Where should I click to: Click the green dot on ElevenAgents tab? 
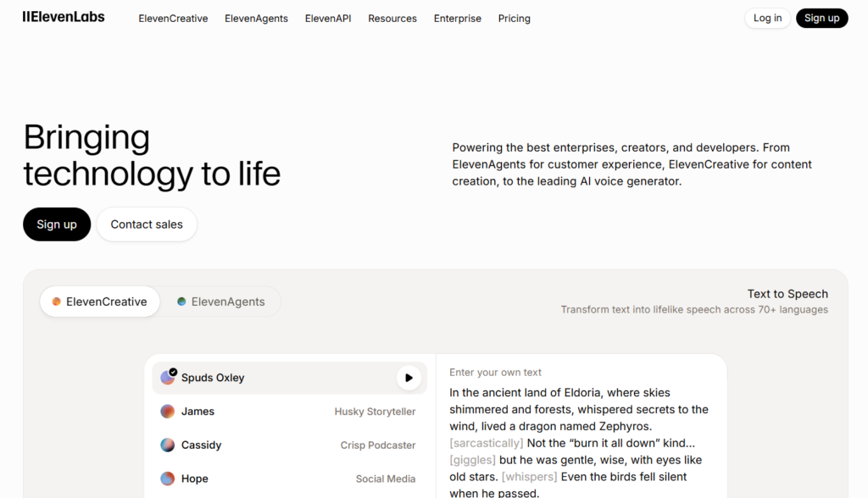click(x=181, y=302)
